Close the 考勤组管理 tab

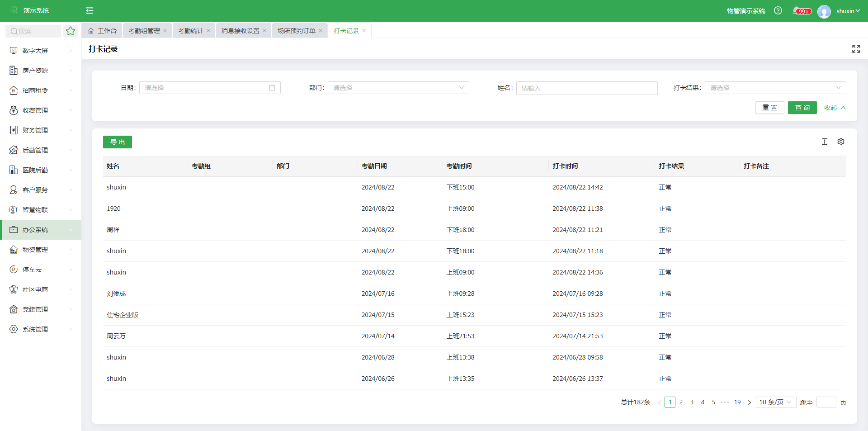(x=165, y=31)
